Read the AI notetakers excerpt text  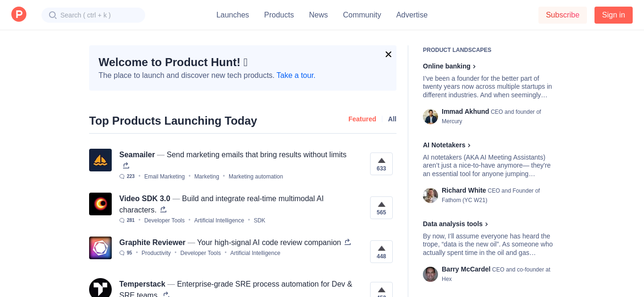tap(487, 166)
